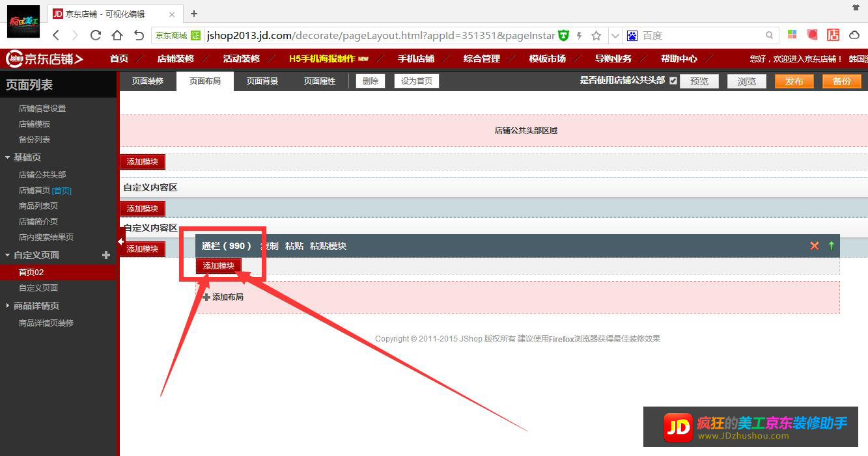The image size is (868, 456).
Task: Open the 综合管理 navigation item
Action: coord(482,59)
